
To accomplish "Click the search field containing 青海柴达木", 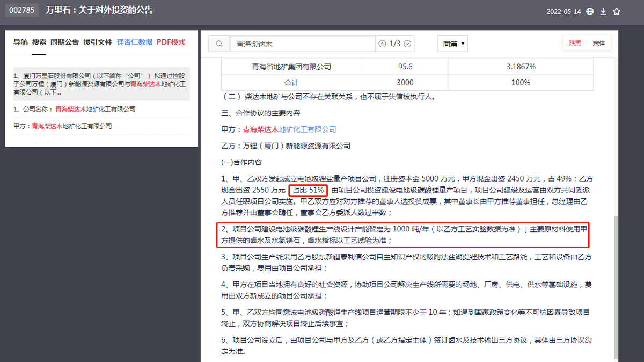I will pyautogui.click(x=302, y=44).
